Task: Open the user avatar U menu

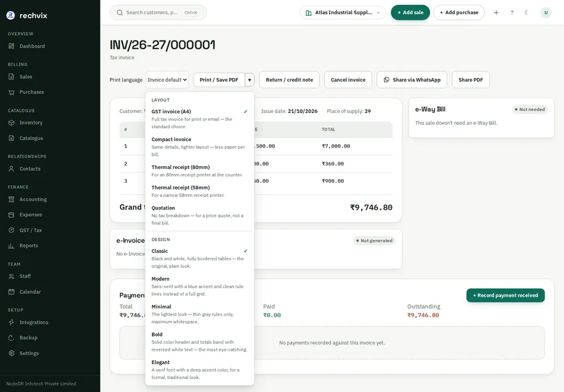Action: [x=546, y=12]
